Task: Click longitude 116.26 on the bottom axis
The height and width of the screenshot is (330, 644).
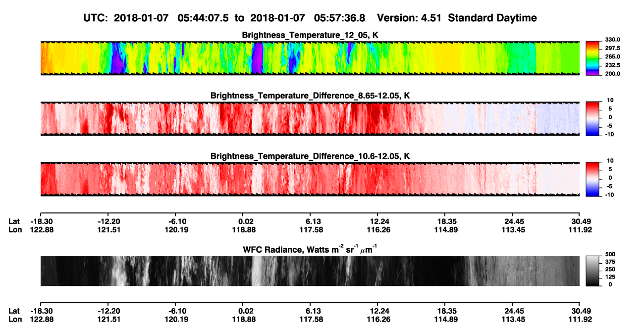Action: click(x=377, y=319)
